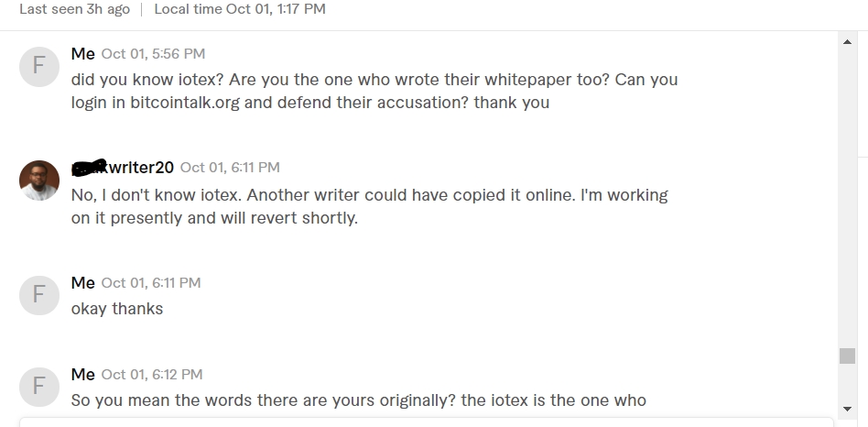The image size is (868, 427).
Task: Click the scrollbar down arrow
Action: tap(847, 409)
